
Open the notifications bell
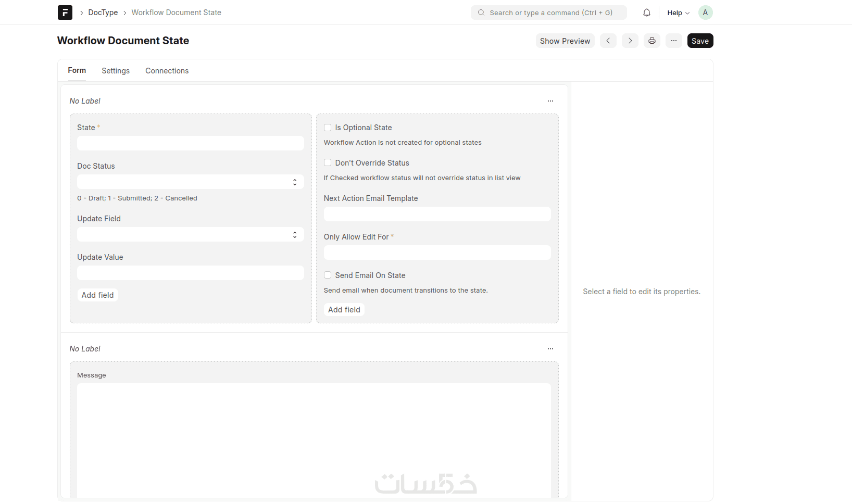pos(647,12)
